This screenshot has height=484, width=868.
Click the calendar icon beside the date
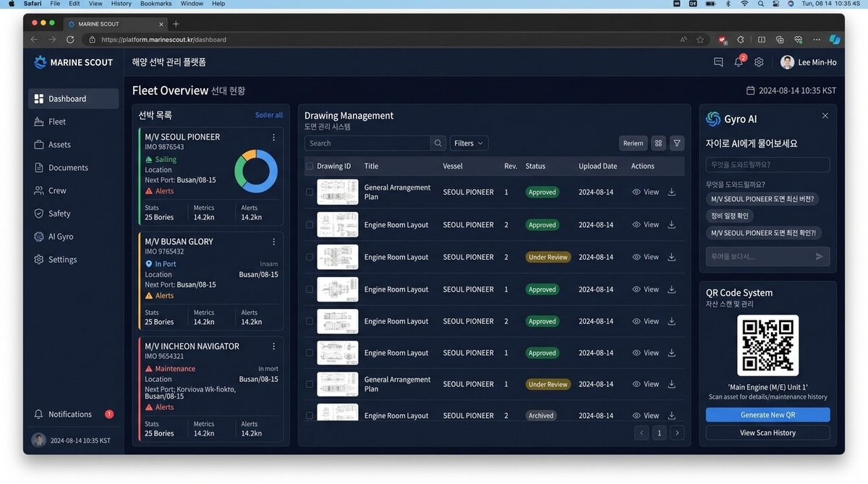tap(751, 90)
